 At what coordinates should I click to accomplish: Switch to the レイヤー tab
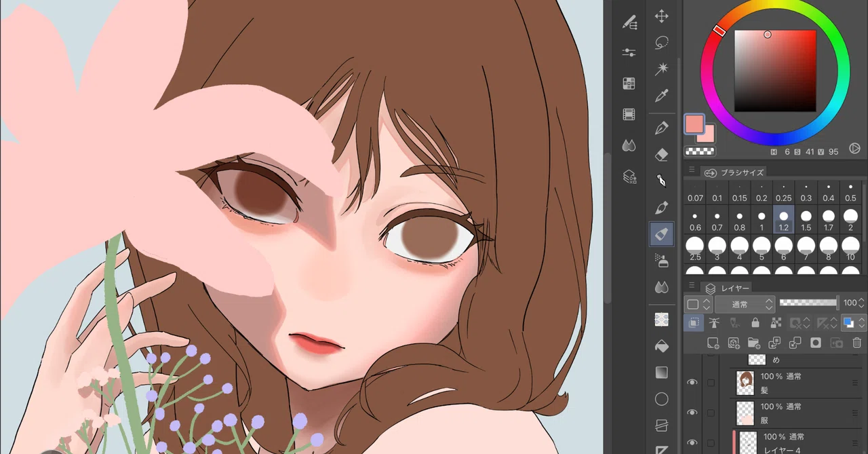[727, 288]
